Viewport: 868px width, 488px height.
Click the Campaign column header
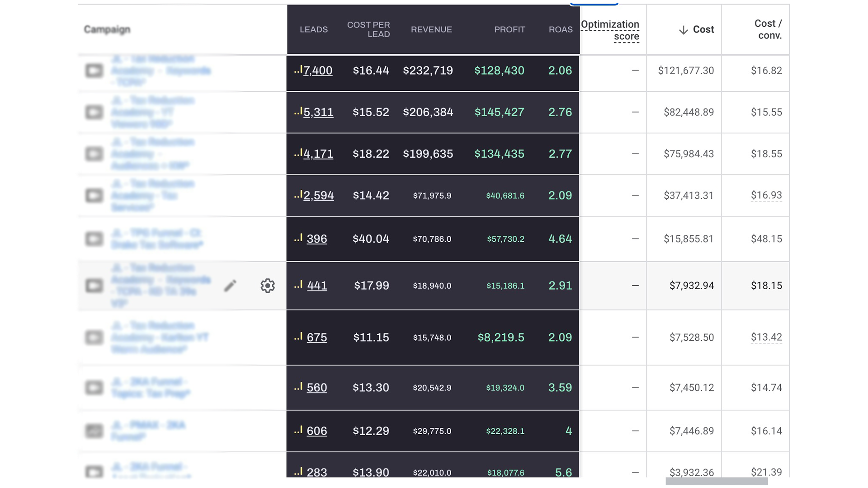107,29
